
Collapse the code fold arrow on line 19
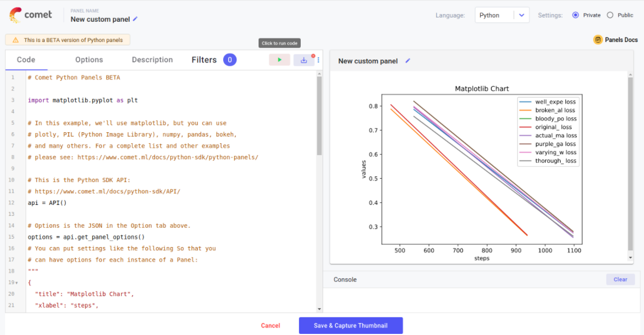pos(17,283)
